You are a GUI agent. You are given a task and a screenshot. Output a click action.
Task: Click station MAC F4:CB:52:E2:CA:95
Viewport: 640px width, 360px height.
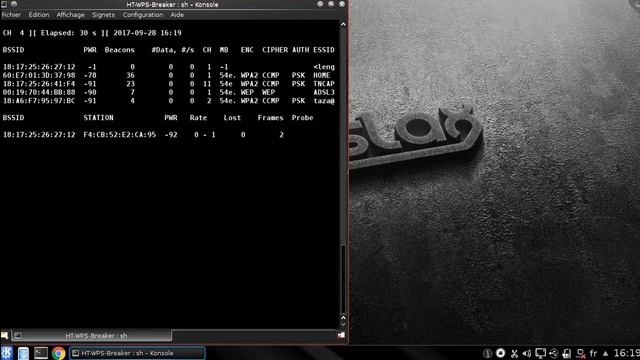tap(120, 135)
